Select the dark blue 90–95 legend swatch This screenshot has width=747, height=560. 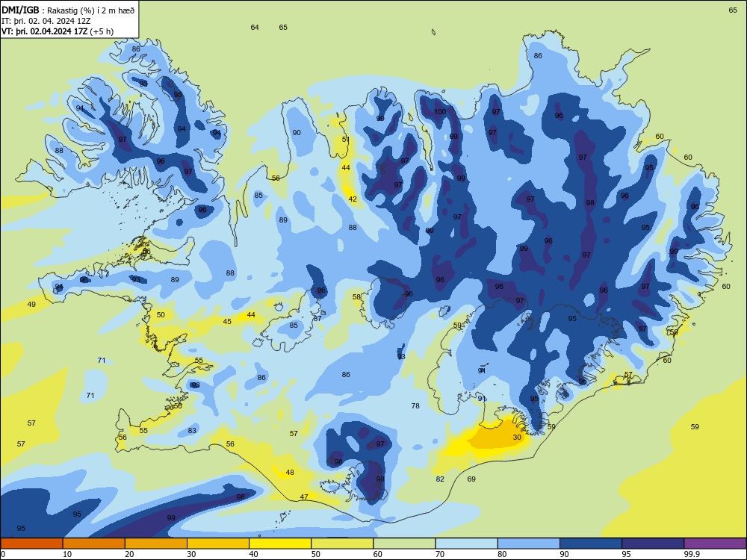(591, 544)
